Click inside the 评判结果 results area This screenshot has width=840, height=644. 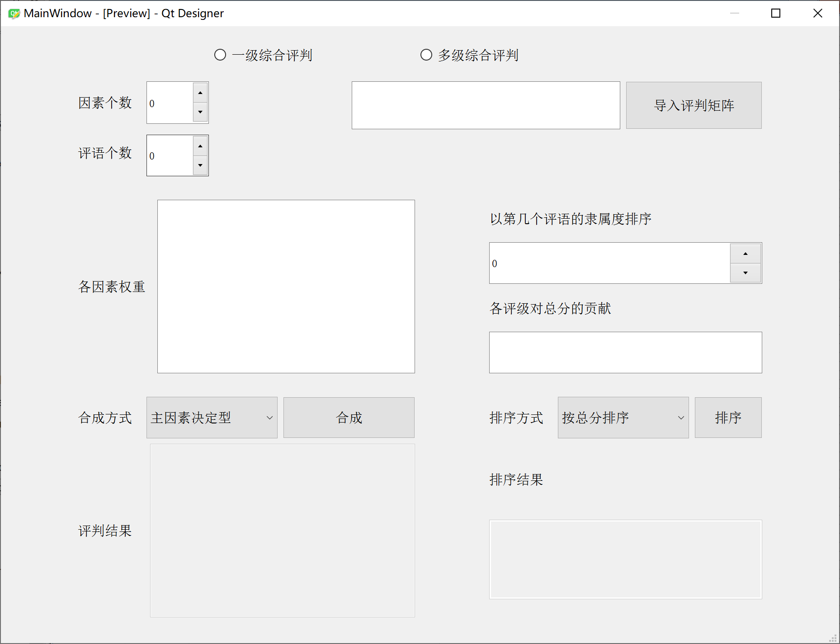[282, 530]
